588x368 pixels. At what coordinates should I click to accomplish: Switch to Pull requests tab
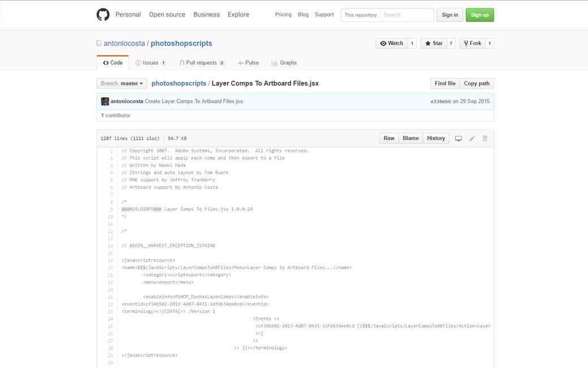pos(201,63)
